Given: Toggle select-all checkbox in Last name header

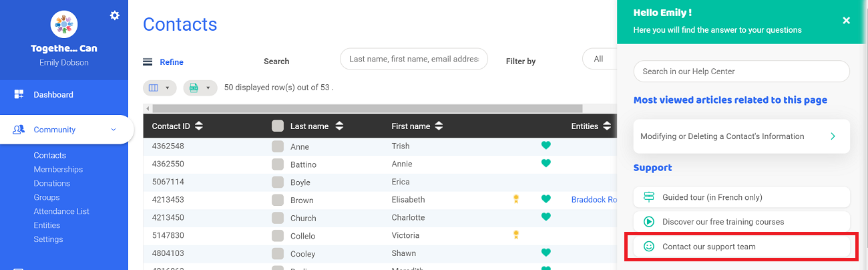Looking at the screenshot, I should [x=278, y=126].
